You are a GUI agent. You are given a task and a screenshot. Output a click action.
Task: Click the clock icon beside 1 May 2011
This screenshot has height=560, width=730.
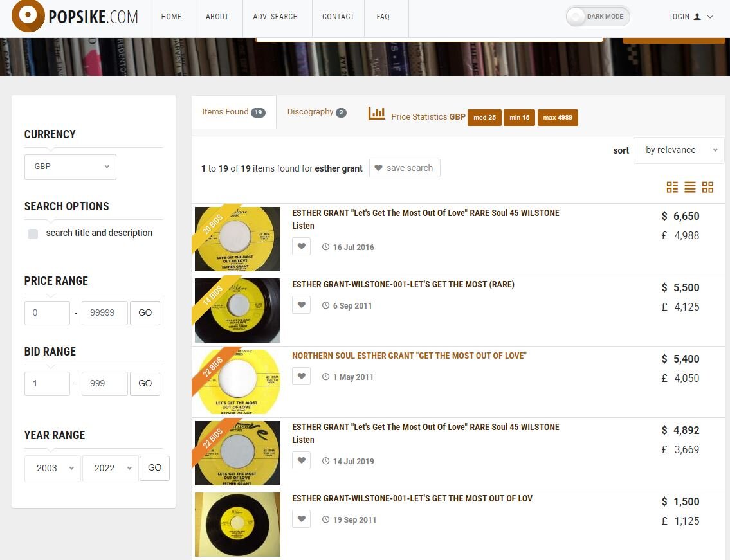point(326,377)
